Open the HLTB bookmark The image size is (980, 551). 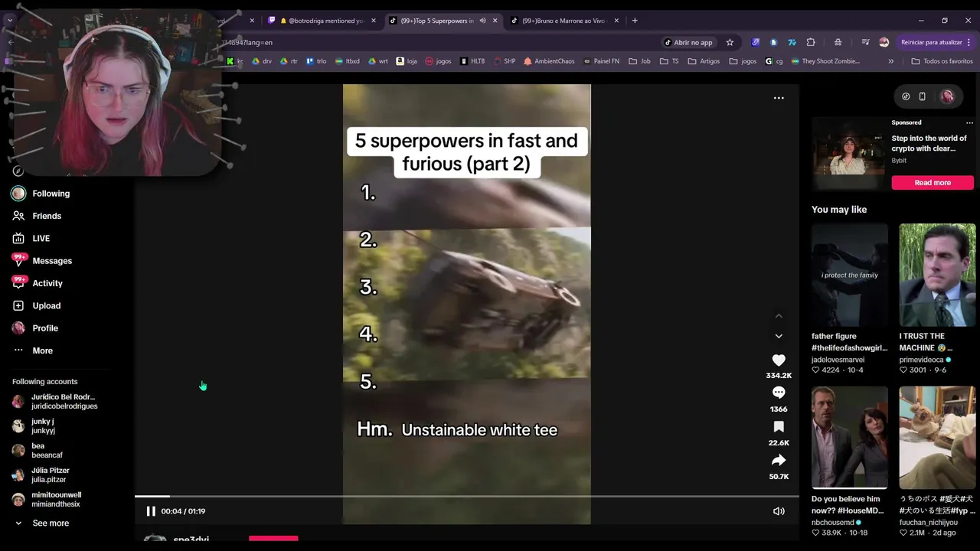tap(472, 61)
